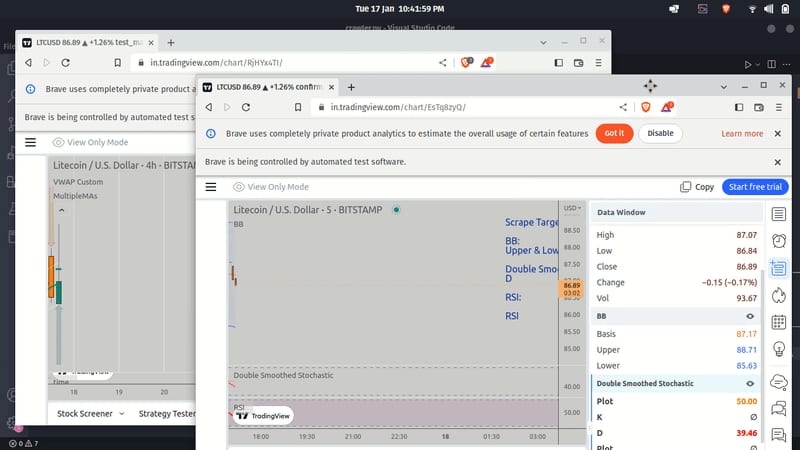This screenshot has width=800, height=450.
Task: Open the Alerts clock icon in right sidebar
Action: pos(779,241)
